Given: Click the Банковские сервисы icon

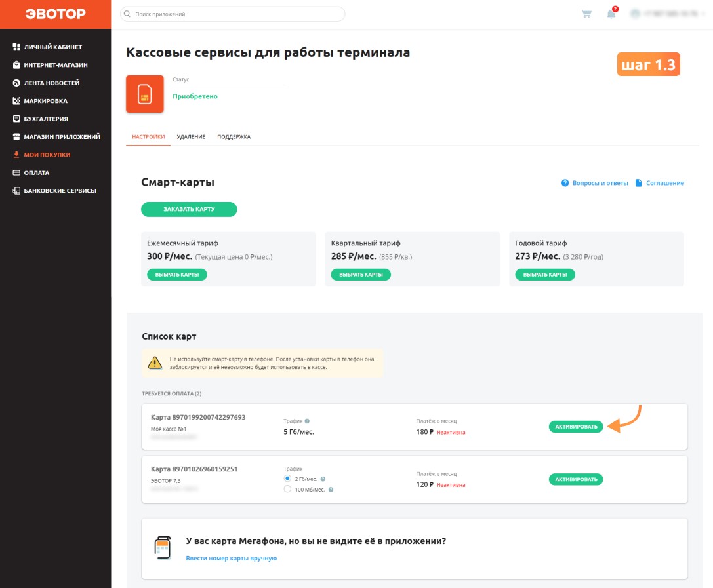Looking at the screenshot, I should pyautogui.click(x=16, y=191).
